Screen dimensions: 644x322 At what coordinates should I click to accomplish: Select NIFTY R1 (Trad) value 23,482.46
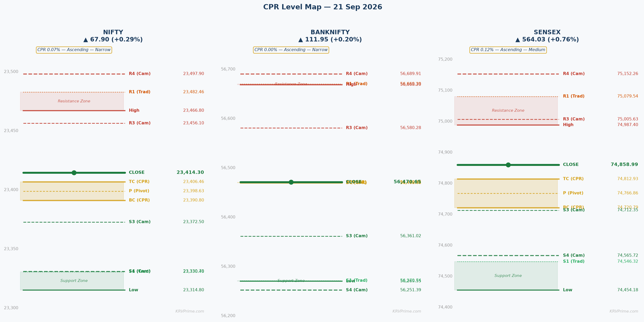coord(194,92)
